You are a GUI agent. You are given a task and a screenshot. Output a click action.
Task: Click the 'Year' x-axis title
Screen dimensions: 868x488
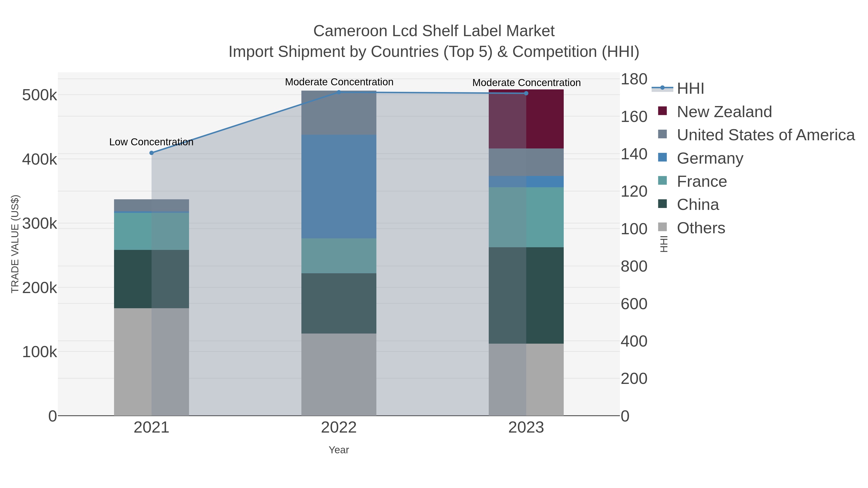[x=339, y=450]
